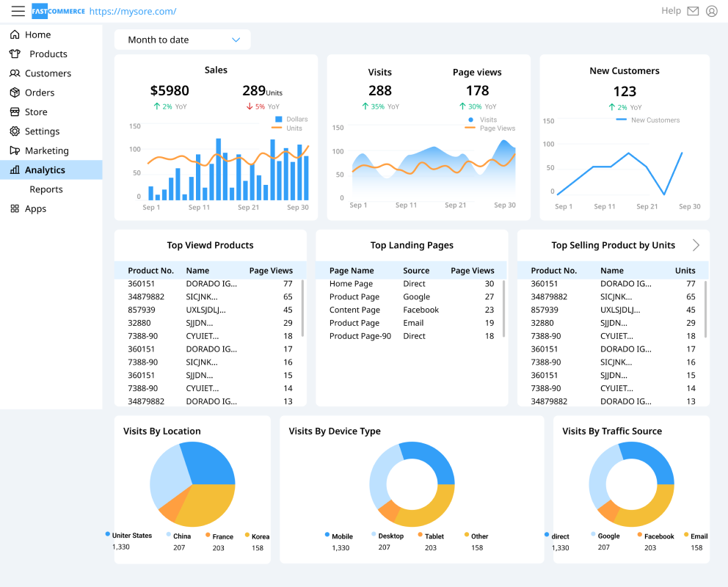
Task: Click the Customers people icon
Action: pyautogui.click(x=15, y=73)
